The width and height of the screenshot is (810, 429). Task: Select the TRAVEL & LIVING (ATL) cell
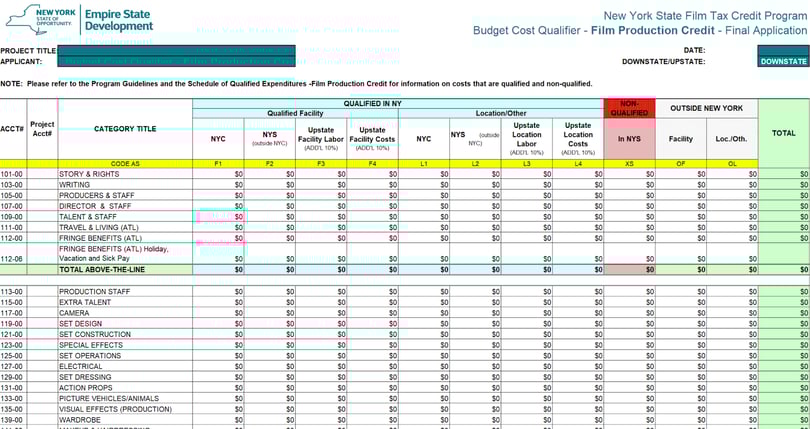[x=125, y=227]
